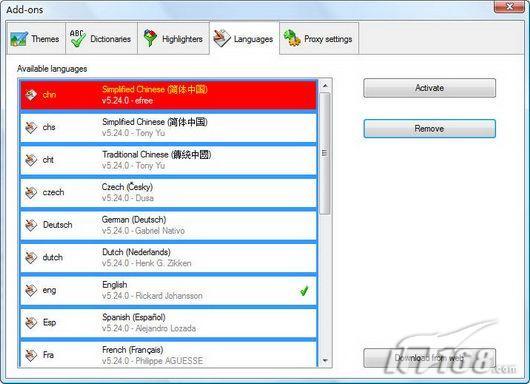Click the Themes picture icon

click(x=19, y=39)
